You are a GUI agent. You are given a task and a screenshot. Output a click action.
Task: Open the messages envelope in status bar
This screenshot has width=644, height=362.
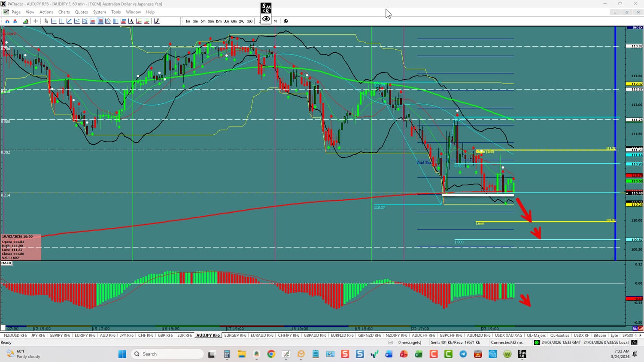390,342
